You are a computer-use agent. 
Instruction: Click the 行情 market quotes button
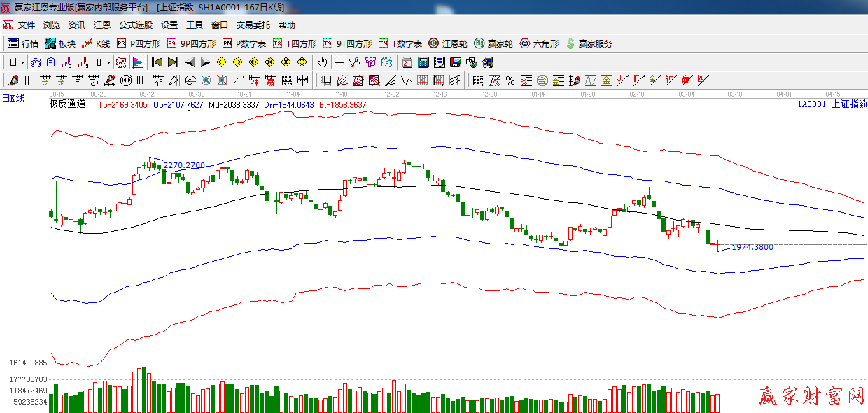point(23,43)
